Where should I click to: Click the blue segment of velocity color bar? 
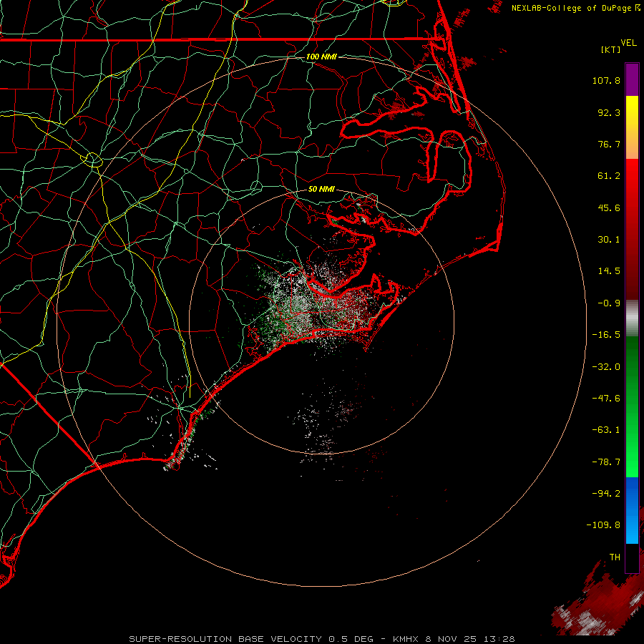tap(632, 510)
